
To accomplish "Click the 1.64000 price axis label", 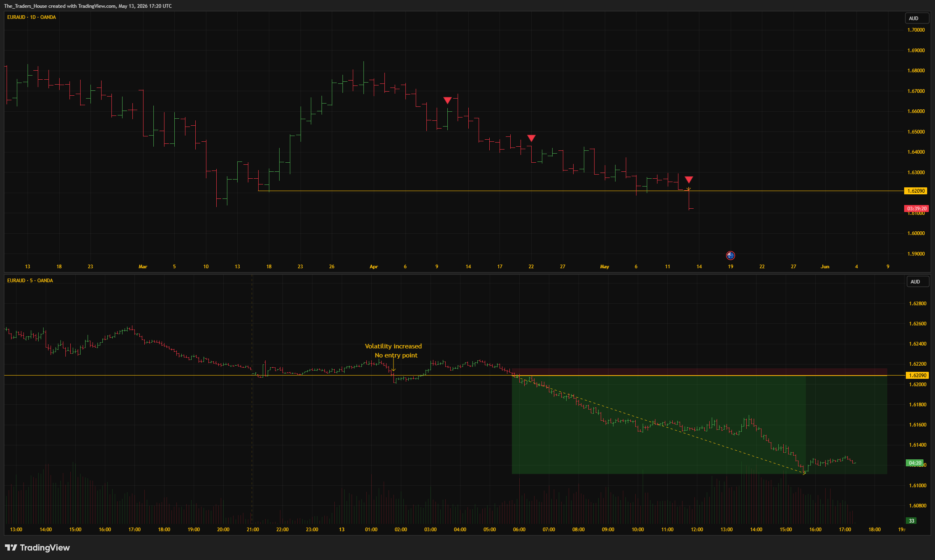I will (916, 152).
